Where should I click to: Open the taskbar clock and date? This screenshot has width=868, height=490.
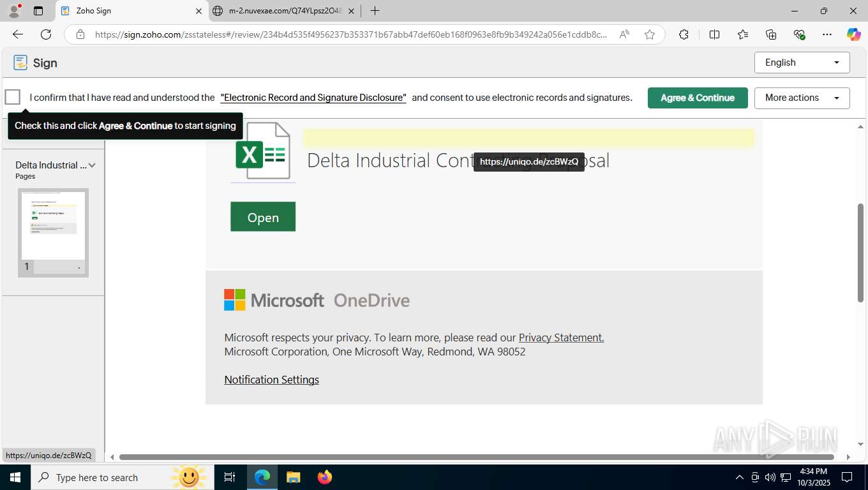[x=813, y=477]
